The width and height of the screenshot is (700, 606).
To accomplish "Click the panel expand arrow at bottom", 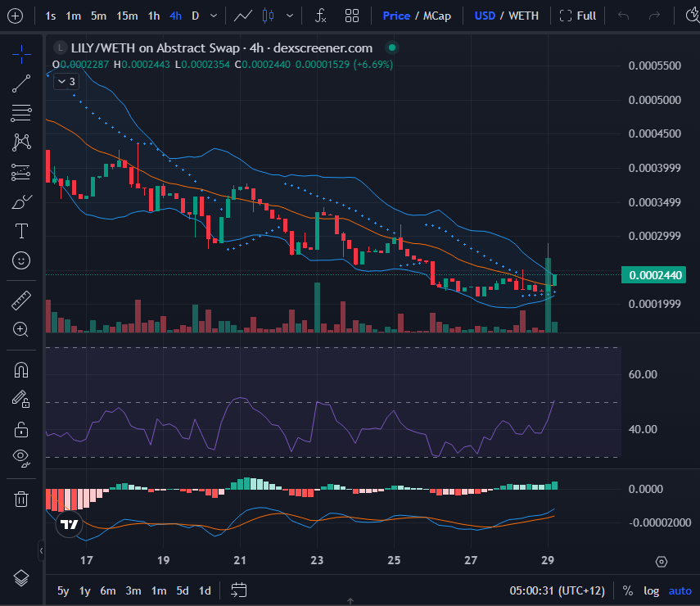I will [350, 601].
